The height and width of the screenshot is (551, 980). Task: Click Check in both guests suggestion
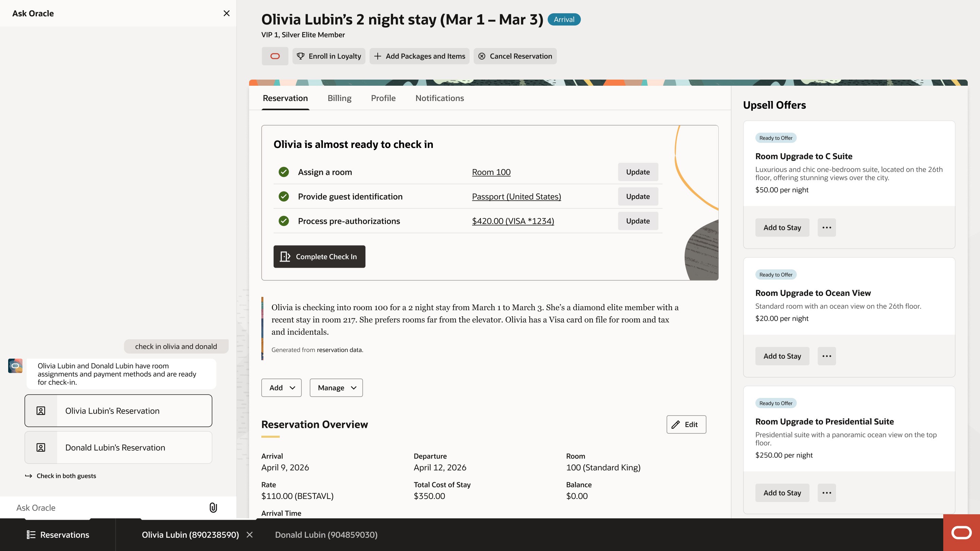(x=66, y=476)
